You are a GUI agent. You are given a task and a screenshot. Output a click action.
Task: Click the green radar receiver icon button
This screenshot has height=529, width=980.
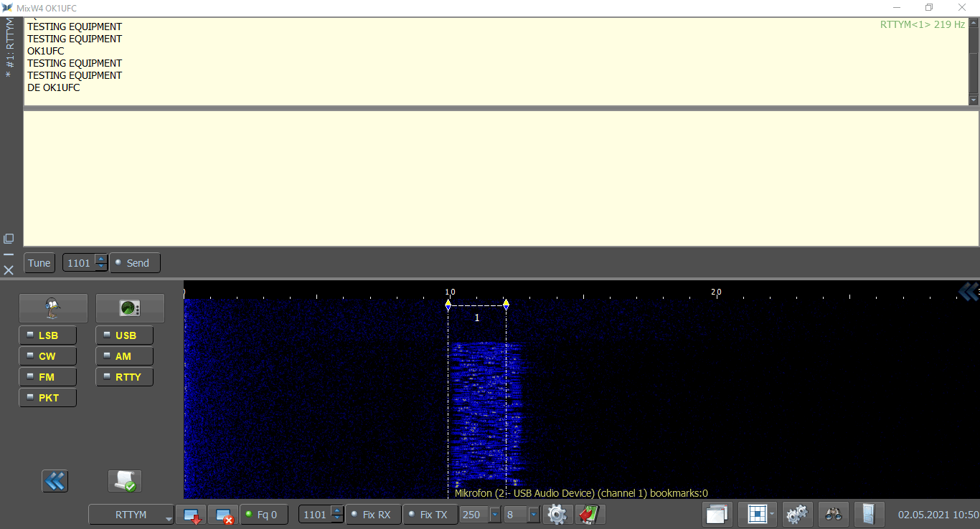[x=130, y=308]
